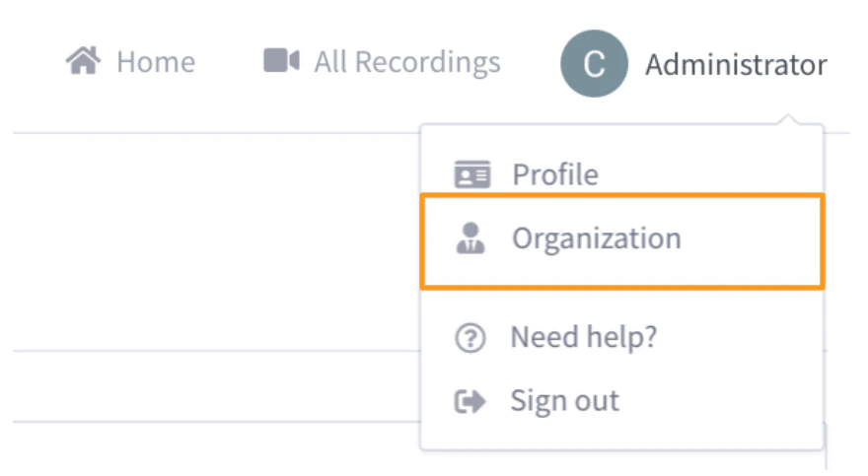868x476 pixels.
Task: Click the person icon beside Organization
Action: point(471,238)
